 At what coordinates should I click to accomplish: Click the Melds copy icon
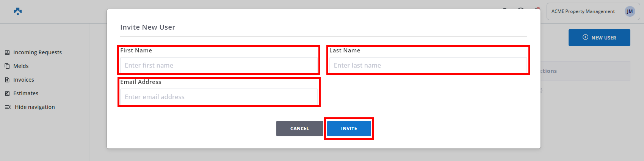click(7, 66)
